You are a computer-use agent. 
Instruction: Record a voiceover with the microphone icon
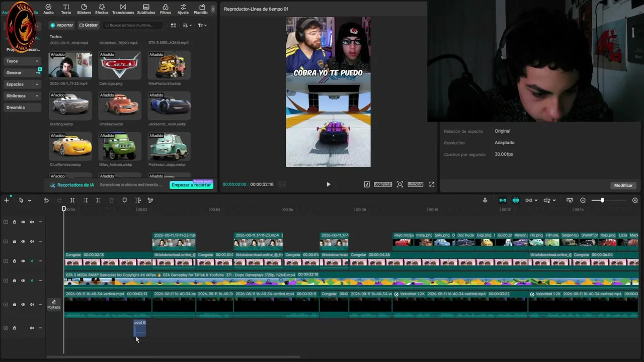click(485, 200)
